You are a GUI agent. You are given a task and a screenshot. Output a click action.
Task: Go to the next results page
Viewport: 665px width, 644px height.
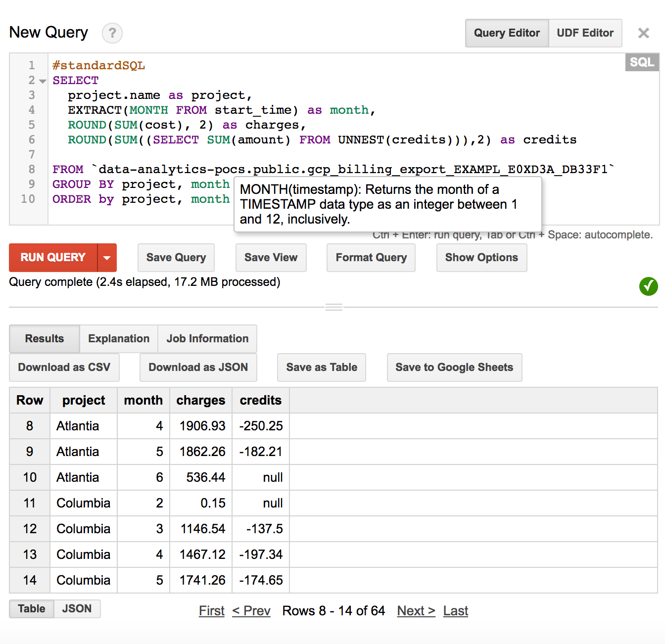416,610
